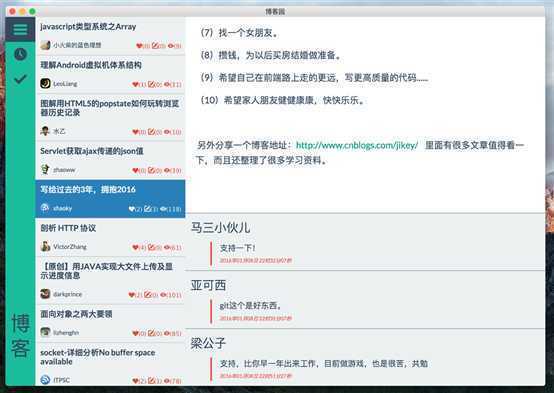The height and width of the screenshot is (393, 554).
Task: Click the eye views icon on the HTML5 popstate post
Action: click(167, 132)
